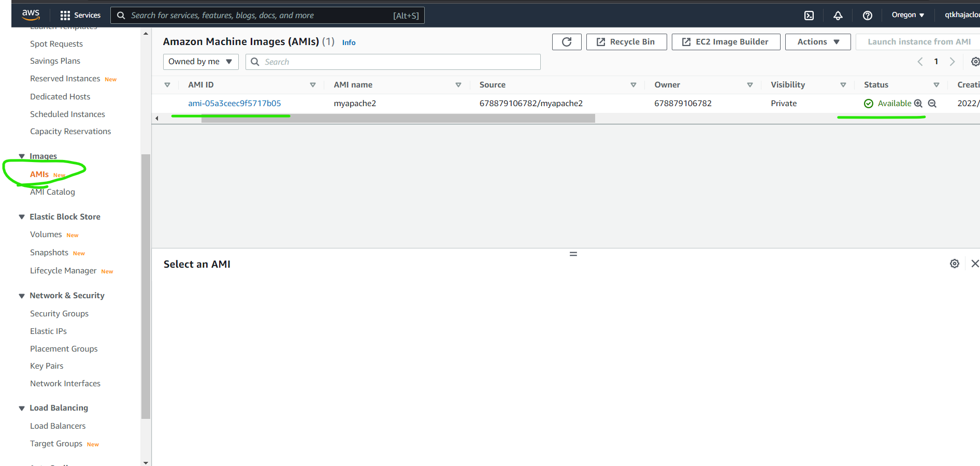Sort by the AMI ID column arrow
The width and height of the screenshot is (980, 466).
click(312, 85)
